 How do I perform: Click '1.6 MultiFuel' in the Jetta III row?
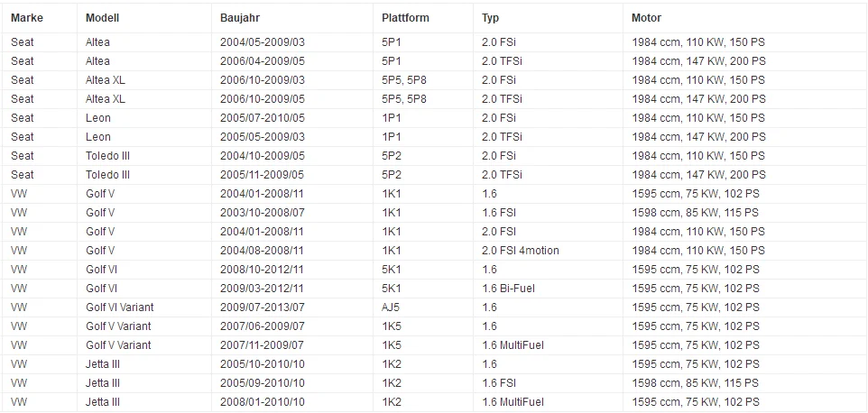[512, 402]
